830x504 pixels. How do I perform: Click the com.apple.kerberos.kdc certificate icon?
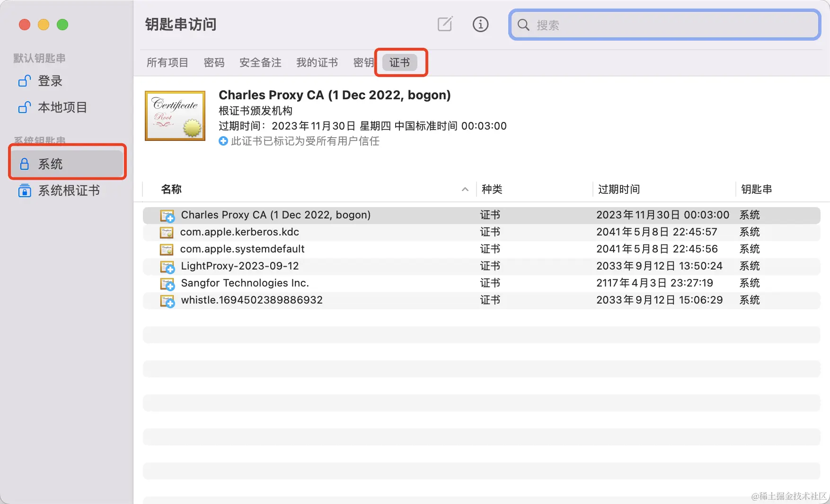pos(167,232)
